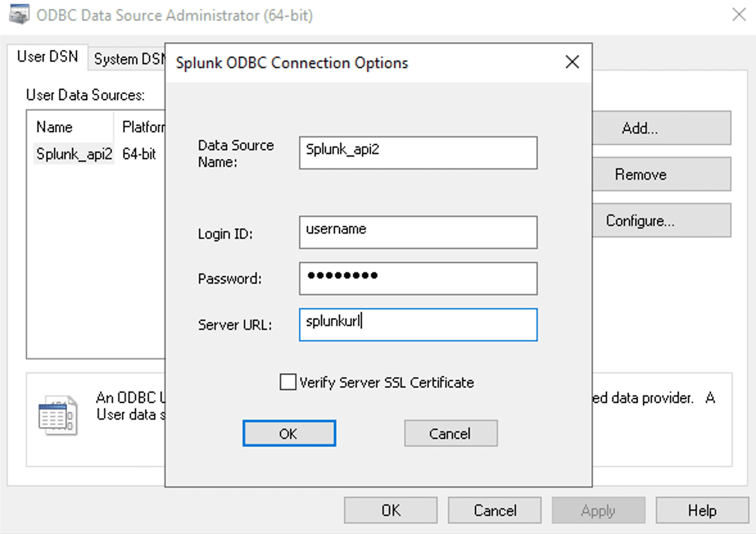This screenshot has height=534, width=756.
Task: Click the Help button
Action: (702, 511)
